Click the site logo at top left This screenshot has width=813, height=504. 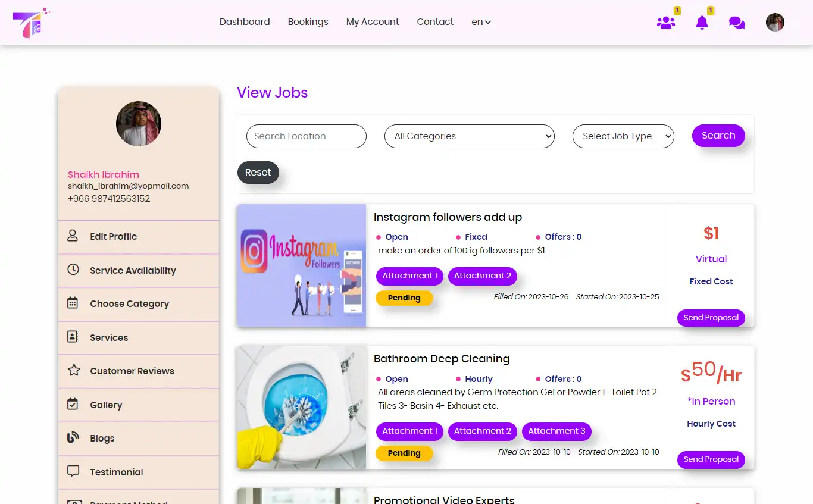pyautogui.click(x=31, y=22)
